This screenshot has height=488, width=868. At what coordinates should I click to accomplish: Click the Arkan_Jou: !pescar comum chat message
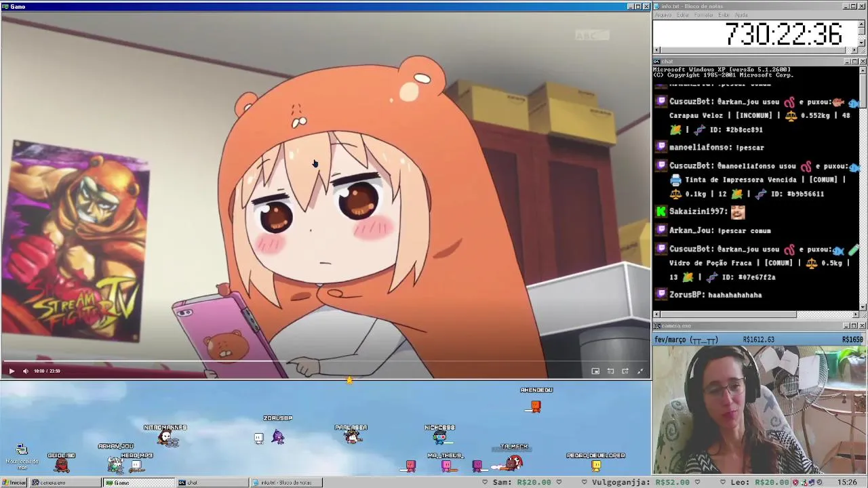tap(719, 230)
